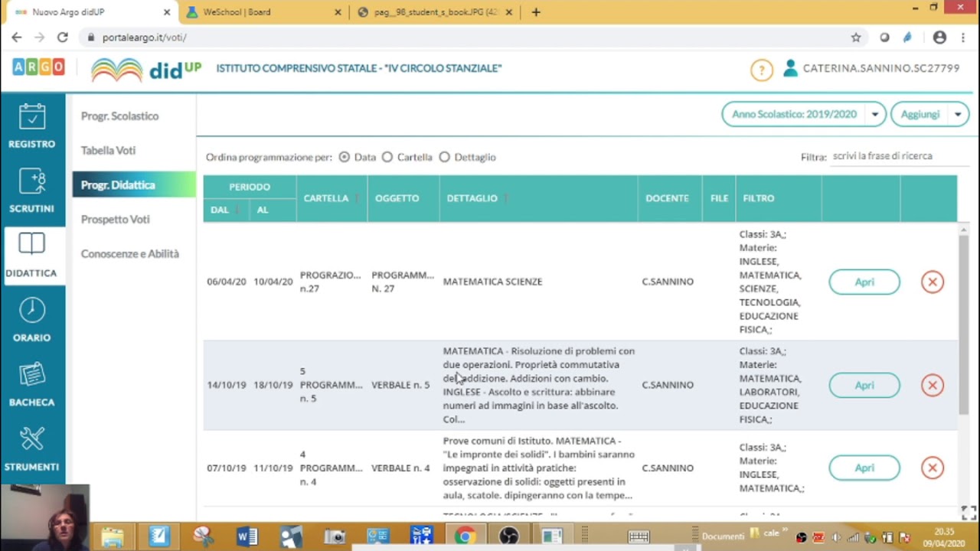Screen dimensions: 980x551
Task: Open Google Chrome from the taskbar
Action: (x=464, y=536)
